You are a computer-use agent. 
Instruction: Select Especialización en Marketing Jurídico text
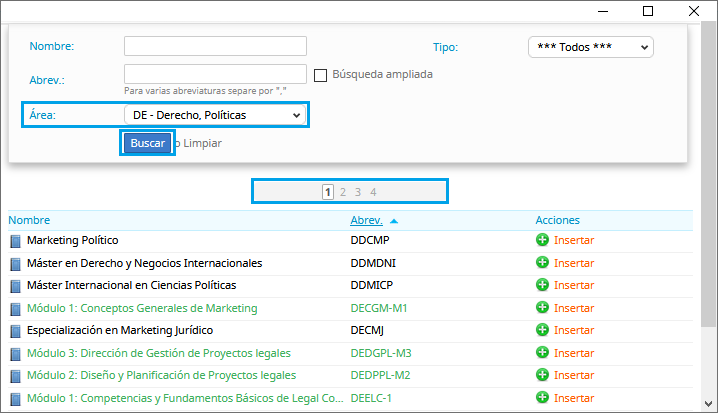120,330
